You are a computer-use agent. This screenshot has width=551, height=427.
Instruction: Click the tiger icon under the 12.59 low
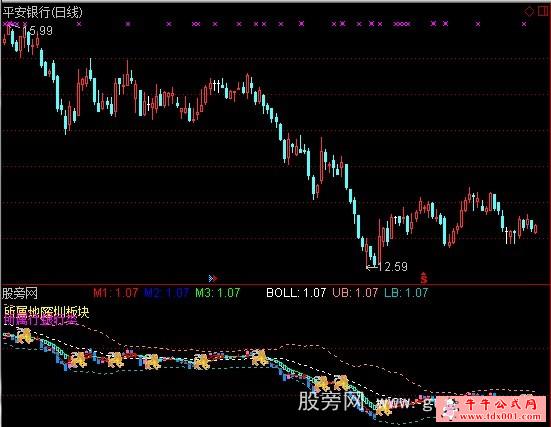click(x=383, y=408)
